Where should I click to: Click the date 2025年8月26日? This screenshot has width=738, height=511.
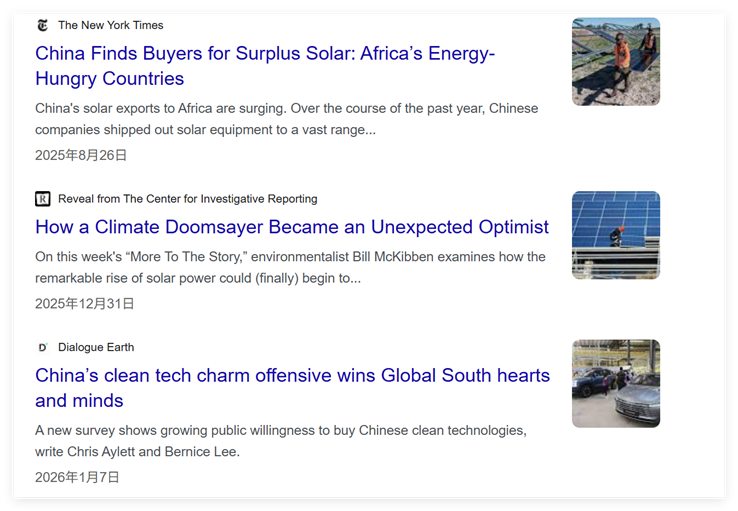[x=81, y=155]
